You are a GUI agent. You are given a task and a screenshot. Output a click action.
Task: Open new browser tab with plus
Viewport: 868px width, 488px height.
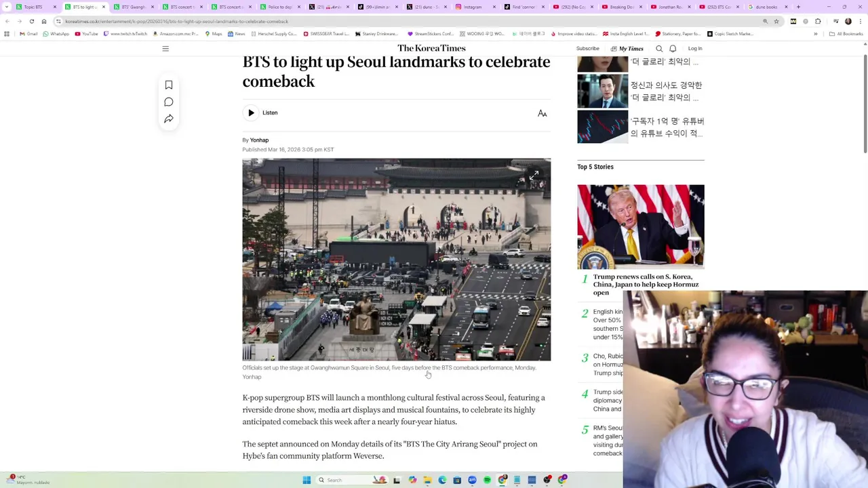[798, 7]
